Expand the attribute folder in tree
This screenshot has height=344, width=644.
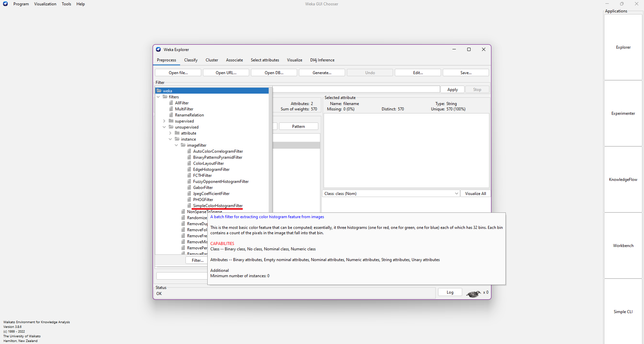coord(170,133)
